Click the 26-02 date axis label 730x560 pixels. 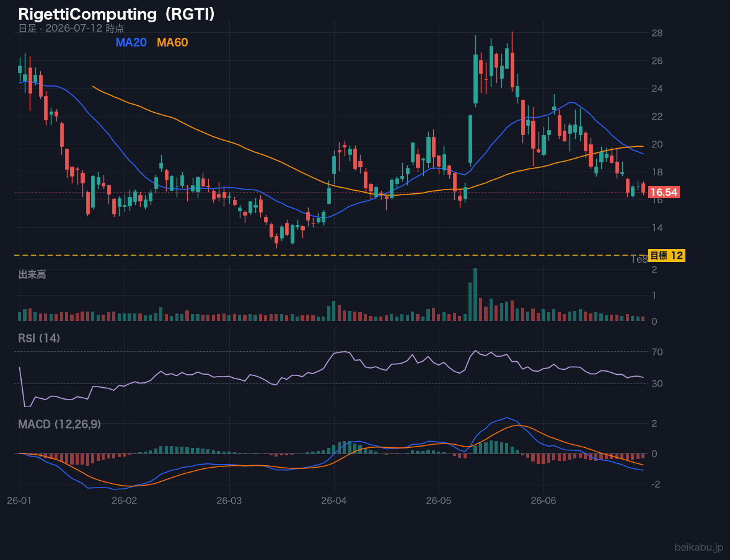125,501
